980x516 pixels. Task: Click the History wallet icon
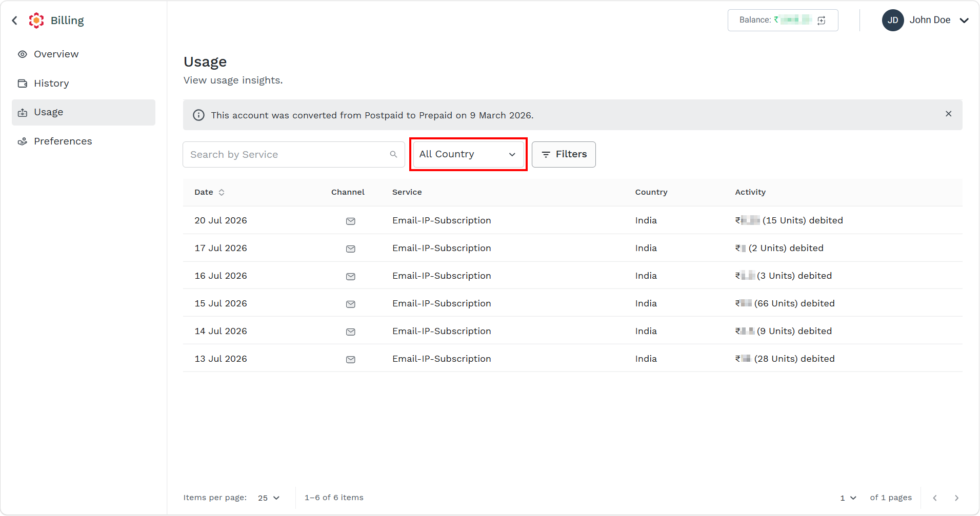pyautogui.click(x=23, y=84)
